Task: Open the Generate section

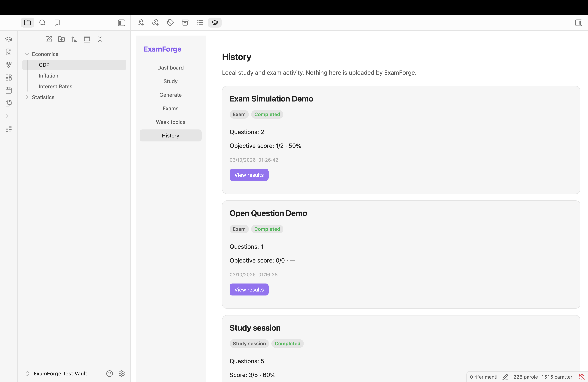Action: coord(170,95)
